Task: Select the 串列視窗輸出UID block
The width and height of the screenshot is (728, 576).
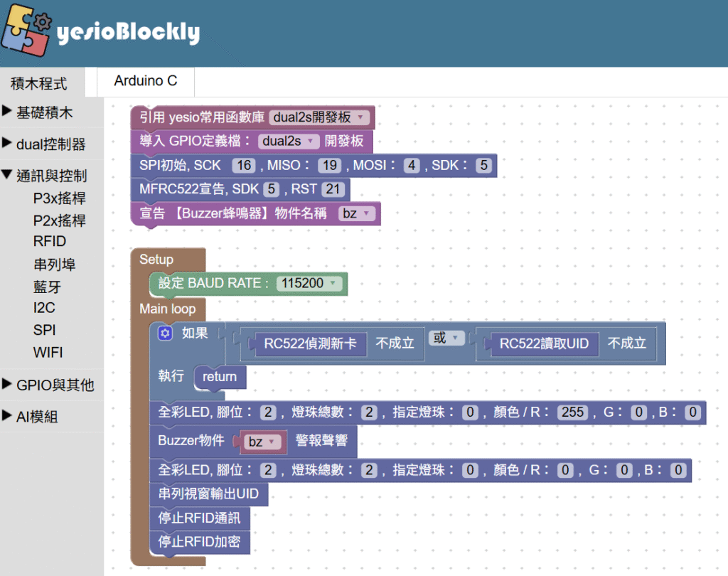Action: point(208,494)
